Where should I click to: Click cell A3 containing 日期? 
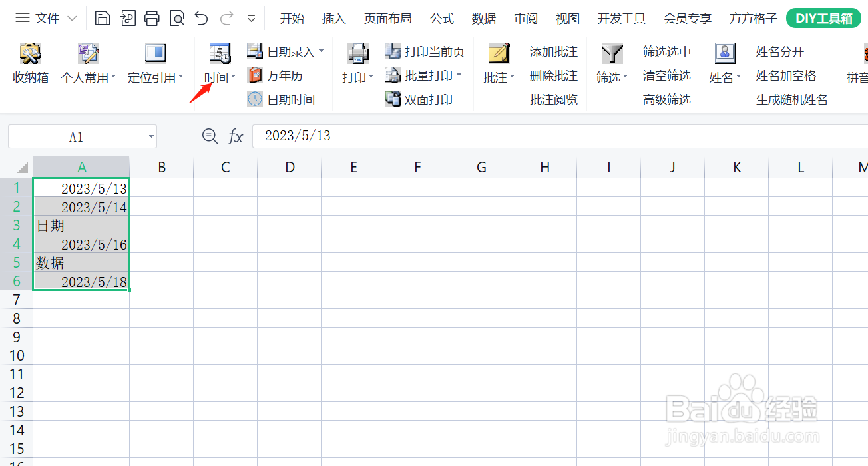[x=81, y=226]
